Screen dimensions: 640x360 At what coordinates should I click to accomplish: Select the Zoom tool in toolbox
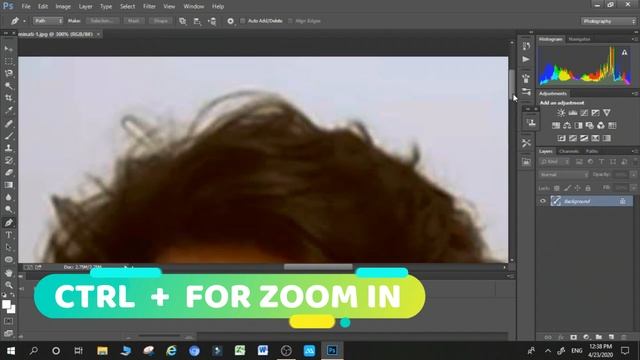pyautogui.click(x=9, y=285)
